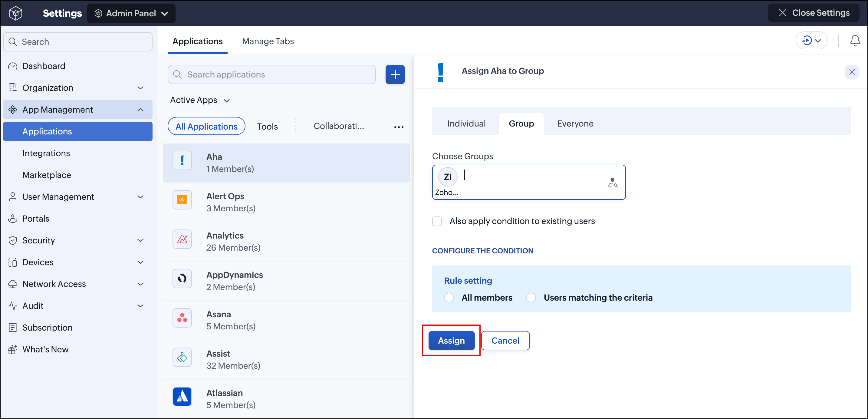Image resolution: width=868 pixels, height=419 pixels.
Task: Click the AppDynamics app icon
Action: 182,279
